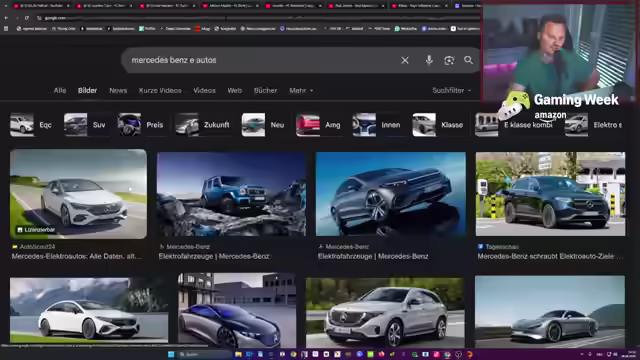Open the Bücher tab
This screenshot has height=360, width=640.
265,91
